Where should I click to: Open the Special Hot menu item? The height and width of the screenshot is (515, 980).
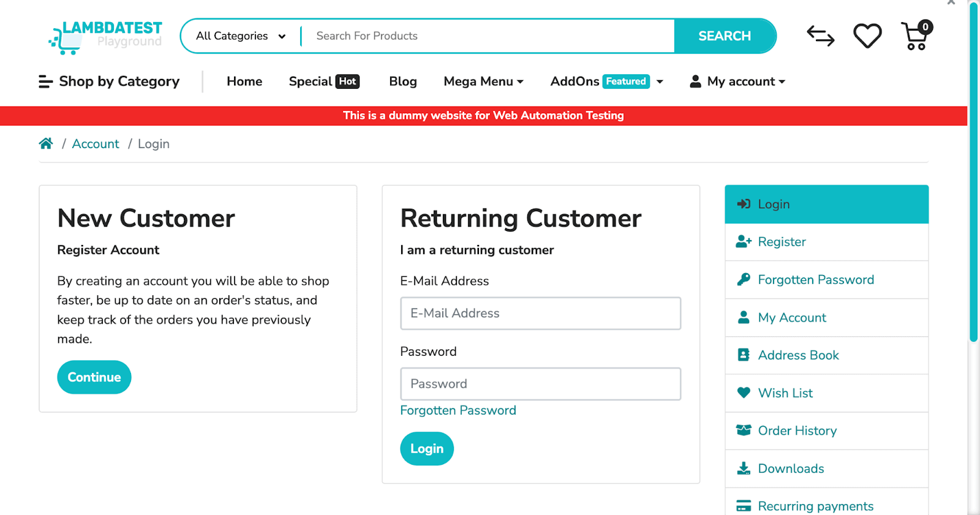tap(323, 81)
